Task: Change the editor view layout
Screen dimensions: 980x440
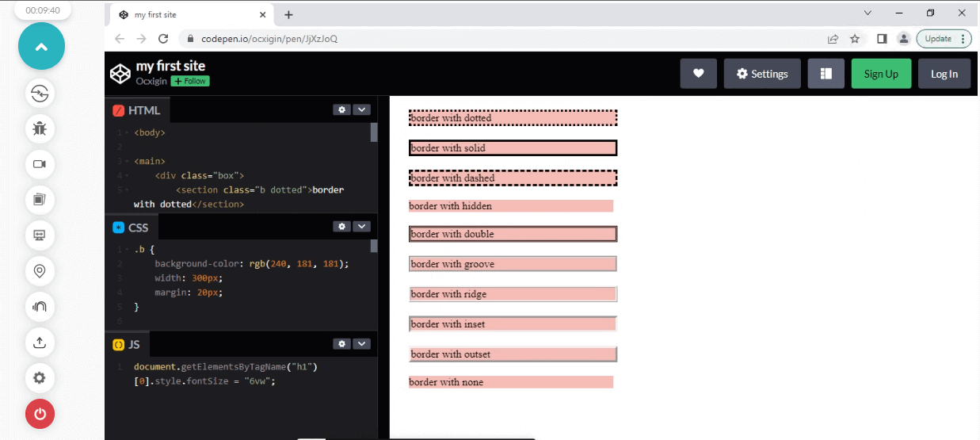Action: click(x=826, y=74)
